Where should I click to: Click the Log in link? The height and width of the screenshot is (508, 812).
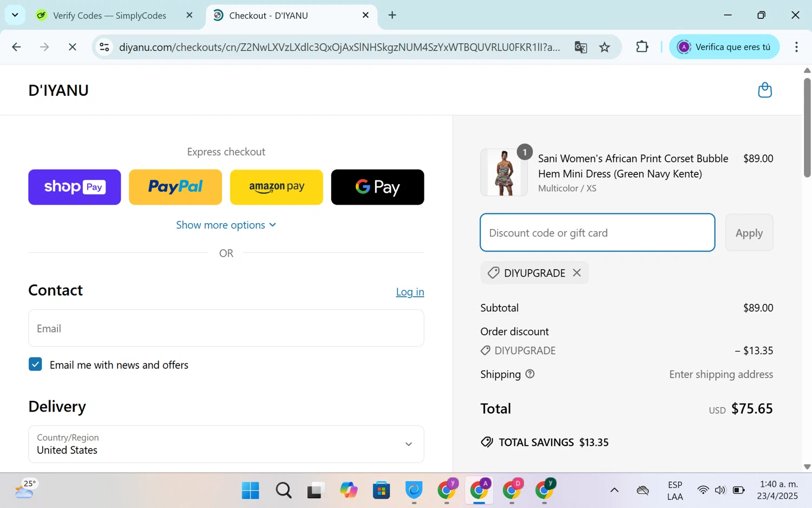tap(410, 291)
